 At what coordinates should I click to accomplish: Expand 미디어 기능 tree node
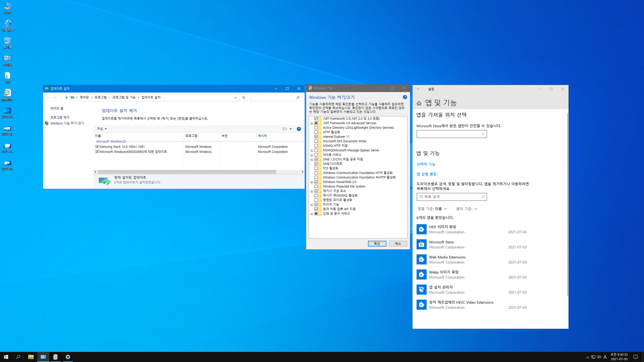[x=312, y=205]
